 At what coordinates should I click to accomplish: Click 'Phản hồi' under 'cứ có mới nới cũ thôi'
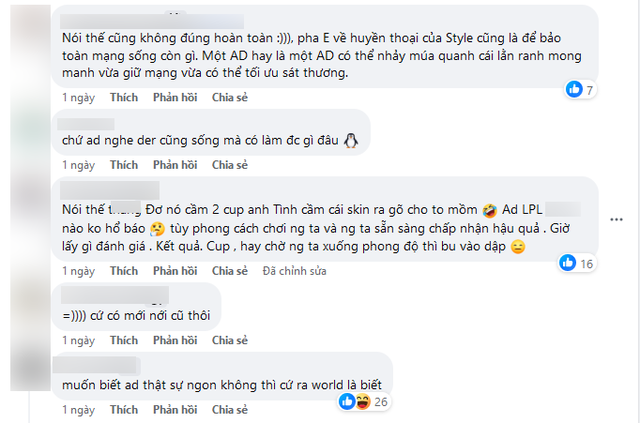(175, 341)
